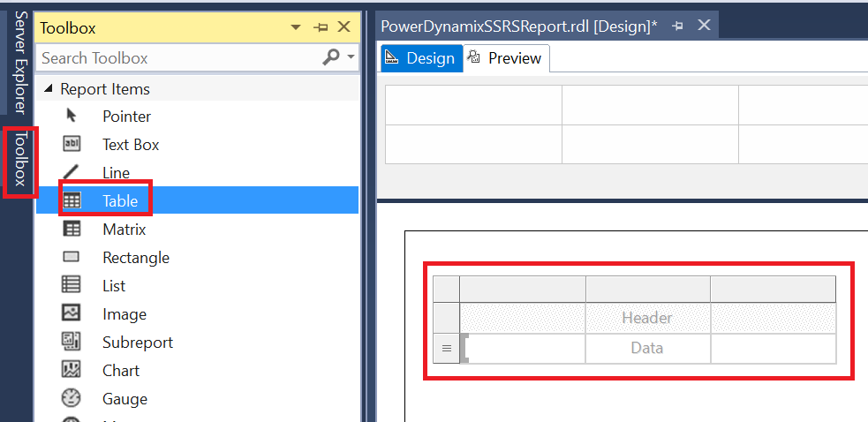Pick the Gauge item icon
This screenshot has width=868, height=422.
72,398
